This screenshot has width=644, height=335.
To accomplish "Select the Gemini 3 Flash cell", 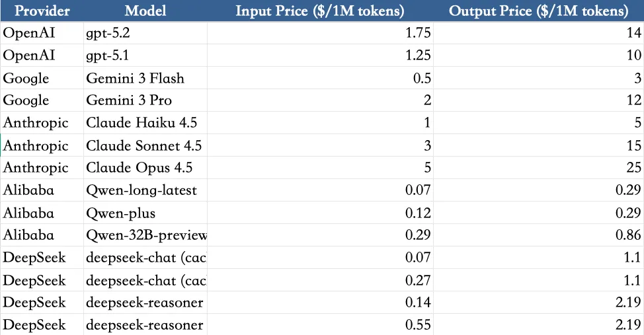I will [x=145, y=78].
